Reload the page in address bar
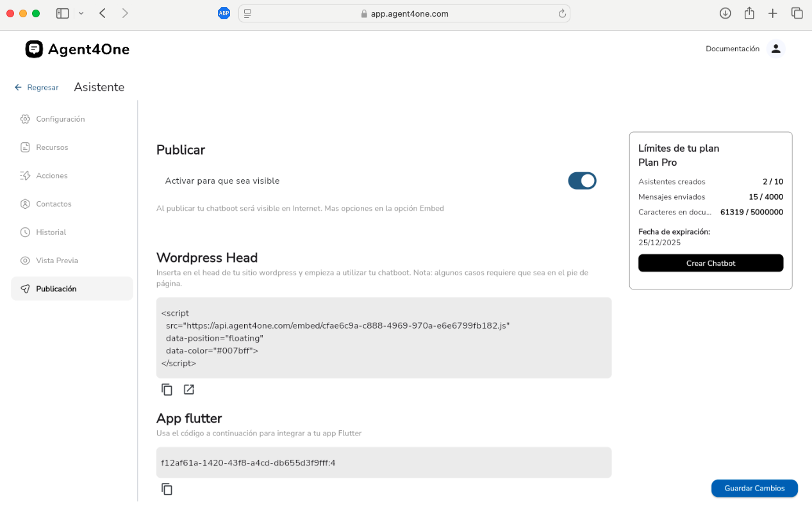The width and height of the screenshot is (812, 511). point(562,13)
